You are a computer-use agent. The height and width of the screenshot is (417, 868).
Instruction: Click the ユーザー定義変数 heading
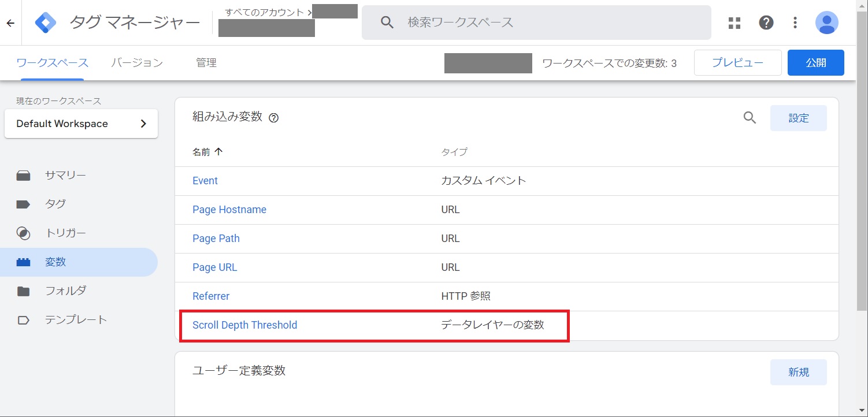click(239, 371)
